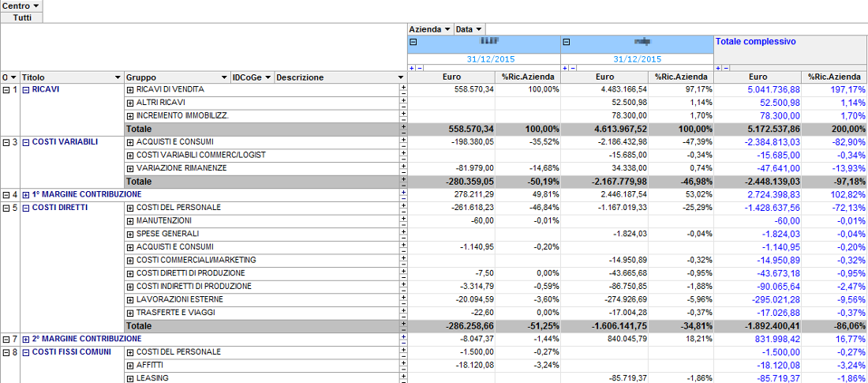Open the Gruppo field dropdown

click(x=224, y=77)
